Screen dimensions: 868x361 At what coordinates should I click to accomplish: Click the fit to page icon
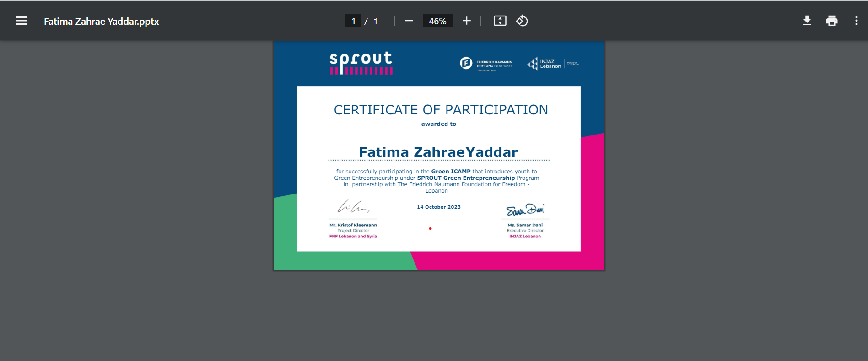click(500, 21)
